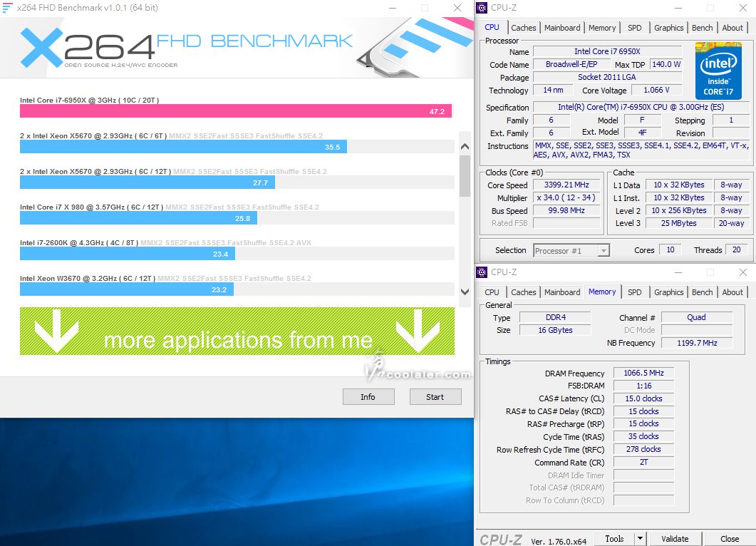Open Bench tab in lower CPU-Z
Viewport: 756px width, 546px height.
pos(702,292)
